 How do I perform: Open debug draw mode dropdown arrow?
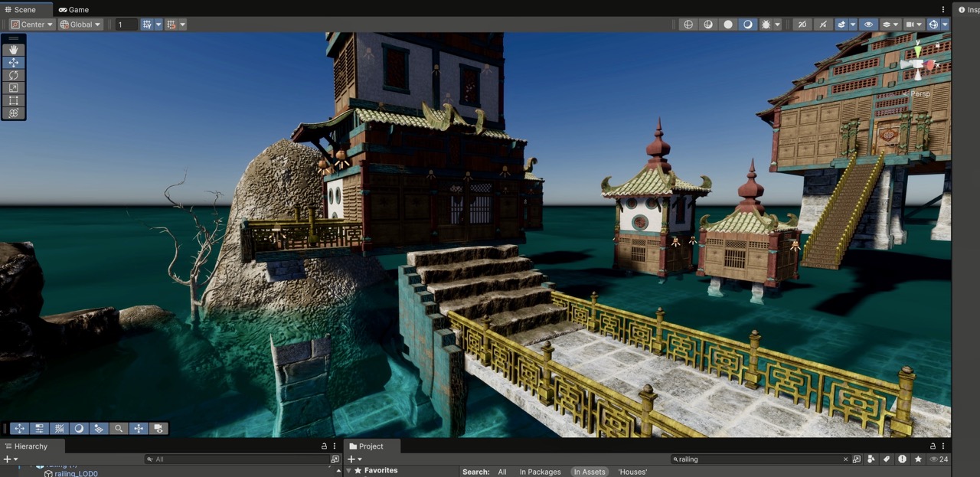[x=778, y=25]
